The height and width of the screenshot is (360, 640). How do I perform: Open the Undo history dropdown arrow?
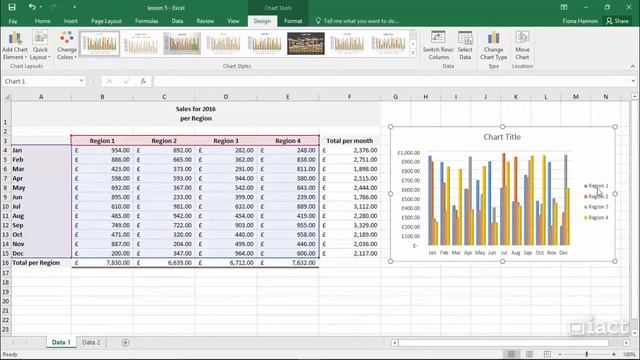click(41, 7)
